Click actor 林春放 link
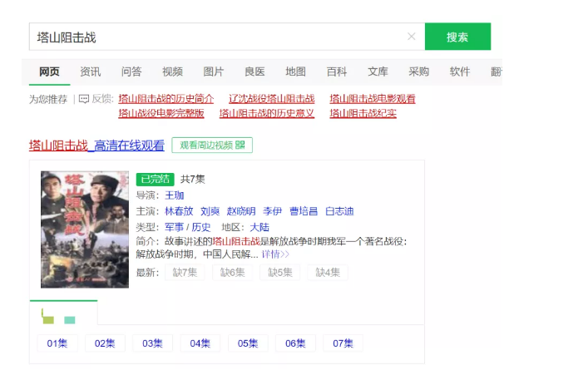Viewport: 588px width, 370px height. click(178, 211)
